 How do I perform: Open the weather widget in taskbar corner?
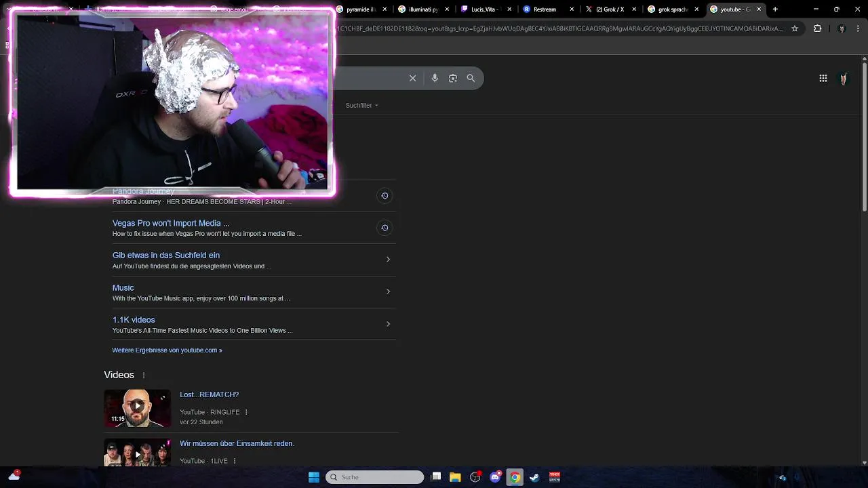14,476
